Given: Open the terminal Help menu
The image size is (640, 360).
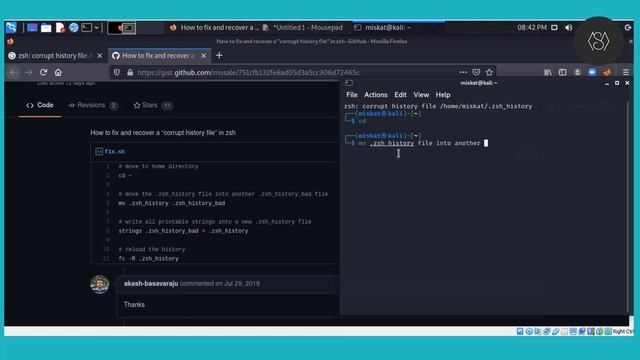Looking at the screenshot, I should click(x=442, y=95).
